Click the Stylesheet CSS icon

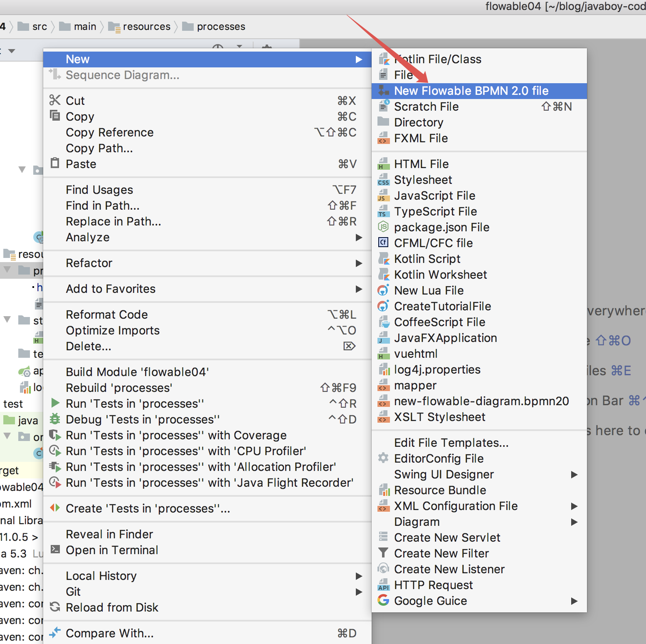383,180
